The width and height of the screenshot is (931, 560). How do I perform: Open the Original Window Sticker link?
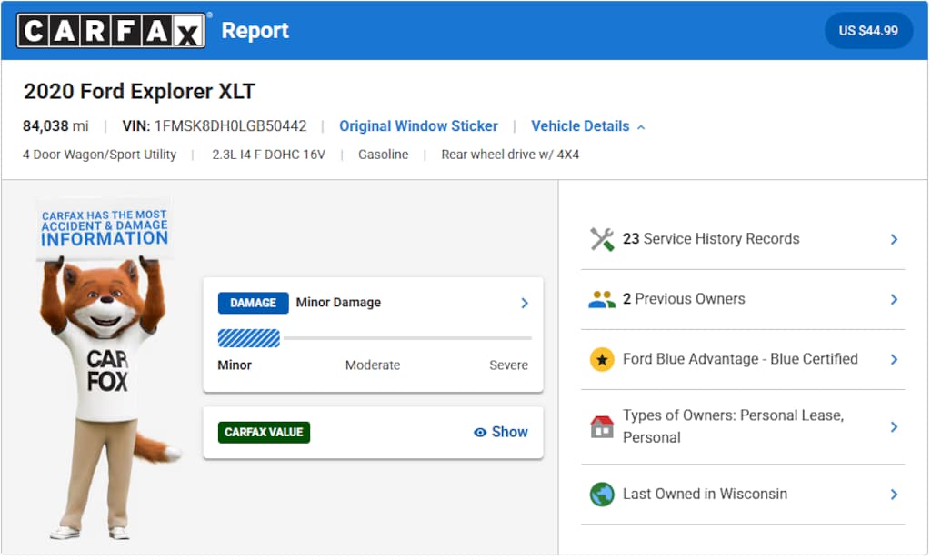(418, 126)
